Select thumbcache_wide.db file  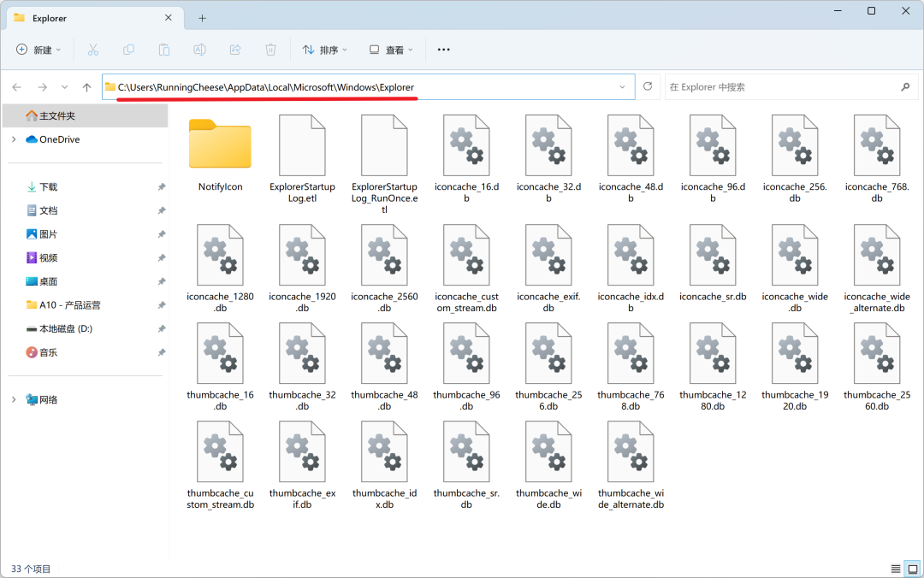[x=548, y=465]
